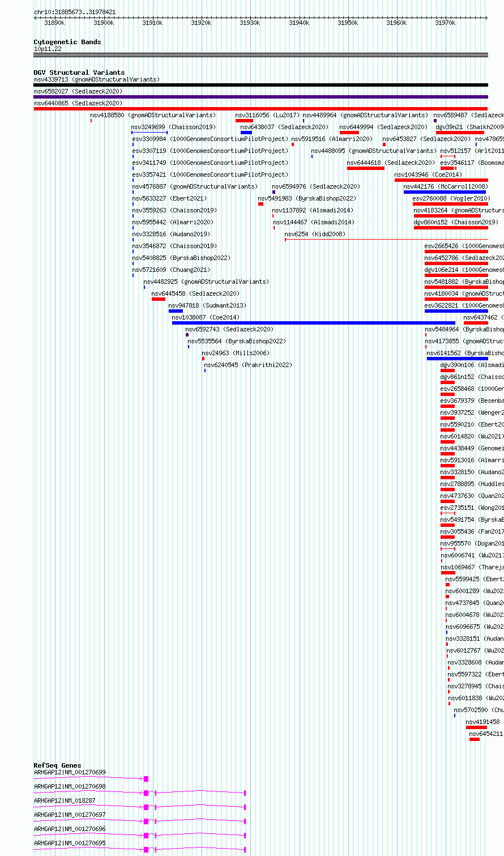This screenshot has height=856, width=504.
Task: Open variant nsv5721609 (Chuang2021) label
Action: pos(171,270)
